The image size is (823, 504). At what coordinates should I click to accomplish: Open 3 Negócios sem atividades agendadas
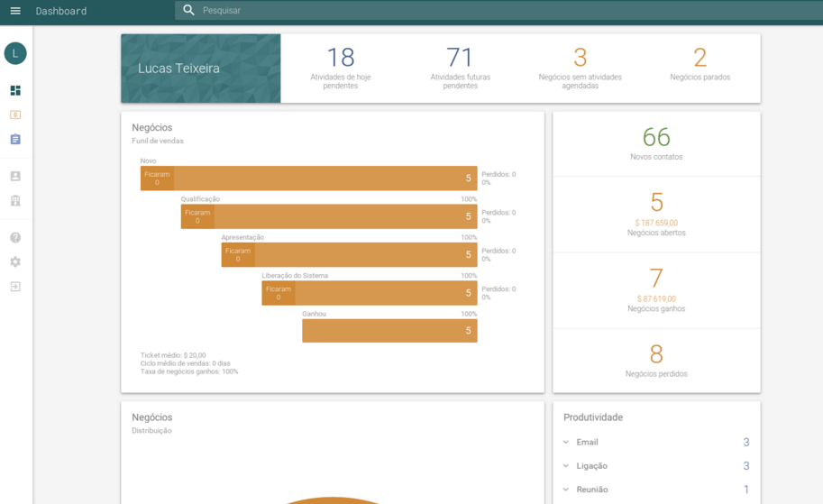pyautogui.click(x=580, y=68)
